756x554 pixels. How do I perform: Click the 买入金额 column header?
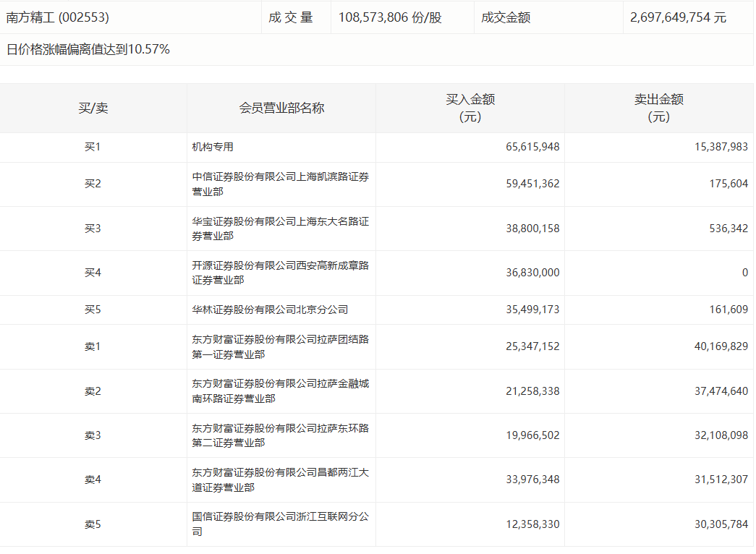470,108
